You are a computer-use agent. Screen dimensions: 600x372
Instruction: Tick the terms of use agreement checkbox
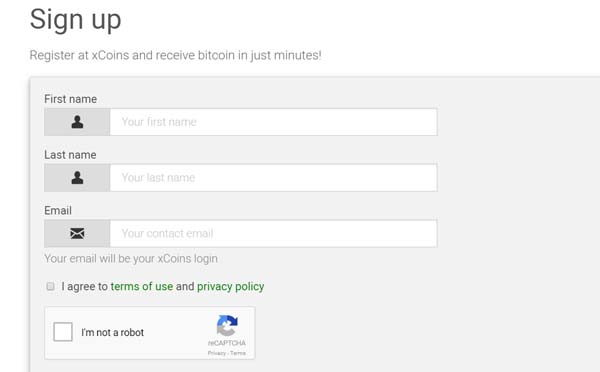pos(50,286)
